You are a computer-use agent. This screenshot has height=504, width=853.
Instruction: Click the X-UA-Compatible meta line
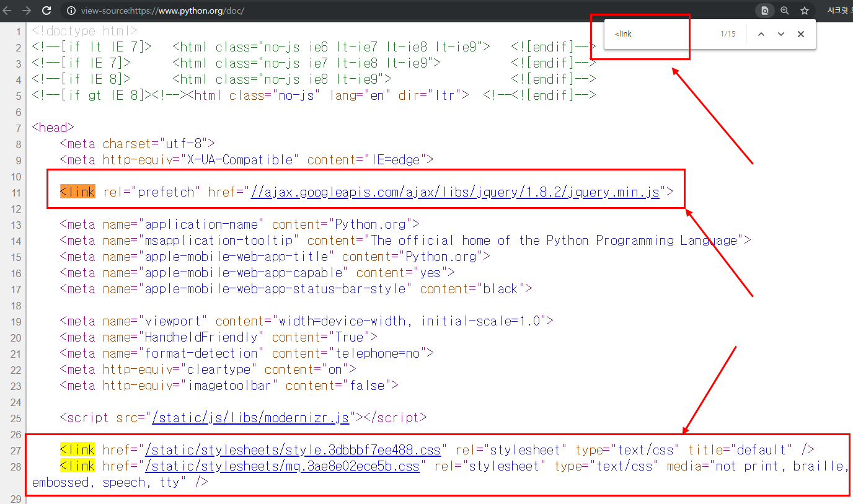pos(247,160)
